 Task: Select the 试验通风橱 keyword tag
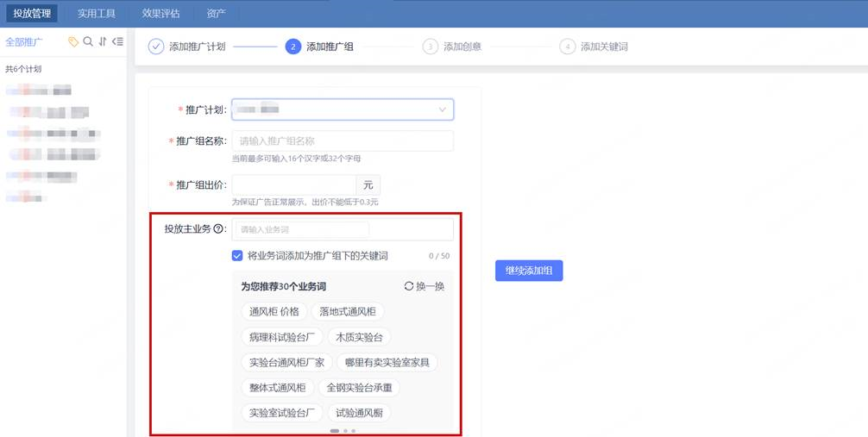(x=359, y=413)
